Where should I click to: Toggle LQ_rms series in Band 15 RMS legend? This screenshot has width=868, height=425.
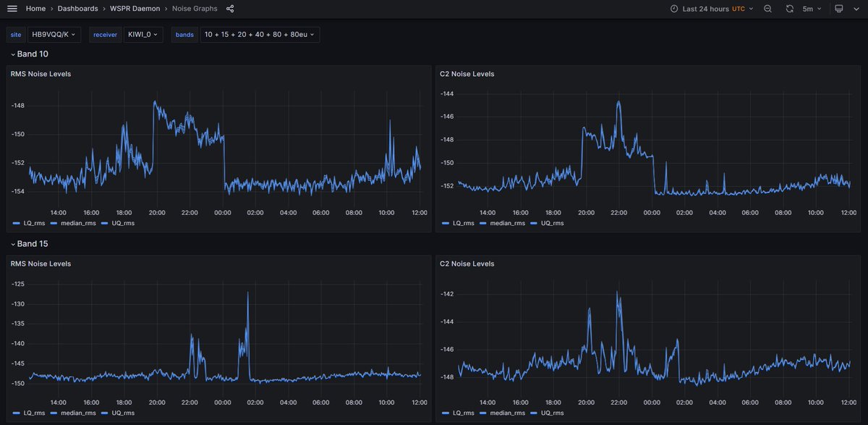pyautogui.click(x=34, y=413)
